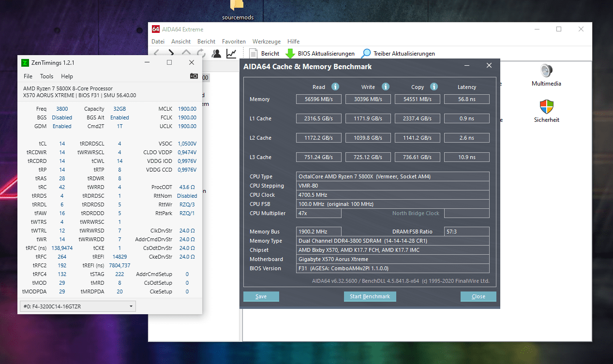Image resolution: width=613 pixels, height=364 pixels.
Task: Open the Werkzeuge menu
Action: pyautogui.click(x=267, y=42)
